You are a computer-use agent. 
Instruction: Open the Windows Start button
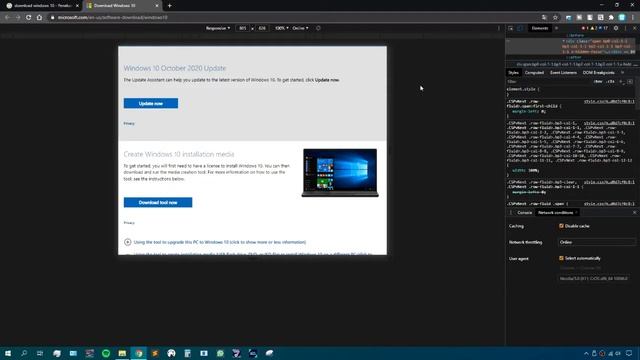point(8,353)
